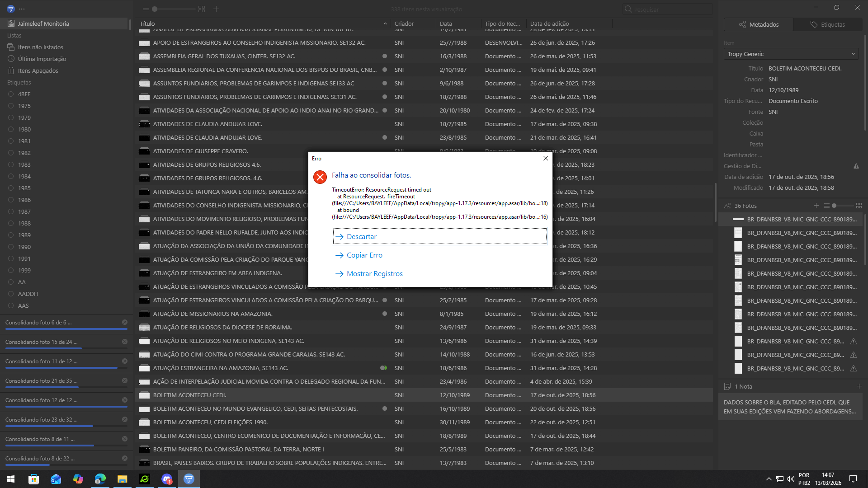Switch to the Metadados tab

click(759, 24)
